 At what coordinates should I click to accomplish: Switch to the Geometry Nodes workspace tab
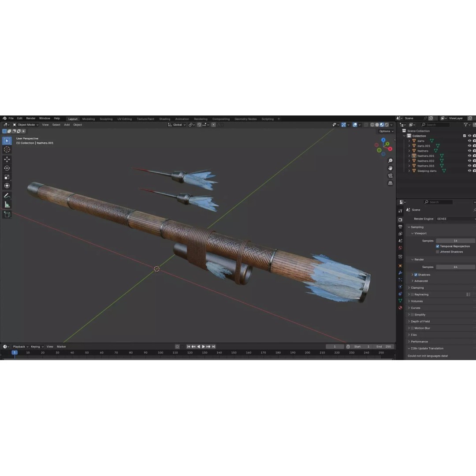click(x=245, y=119)
